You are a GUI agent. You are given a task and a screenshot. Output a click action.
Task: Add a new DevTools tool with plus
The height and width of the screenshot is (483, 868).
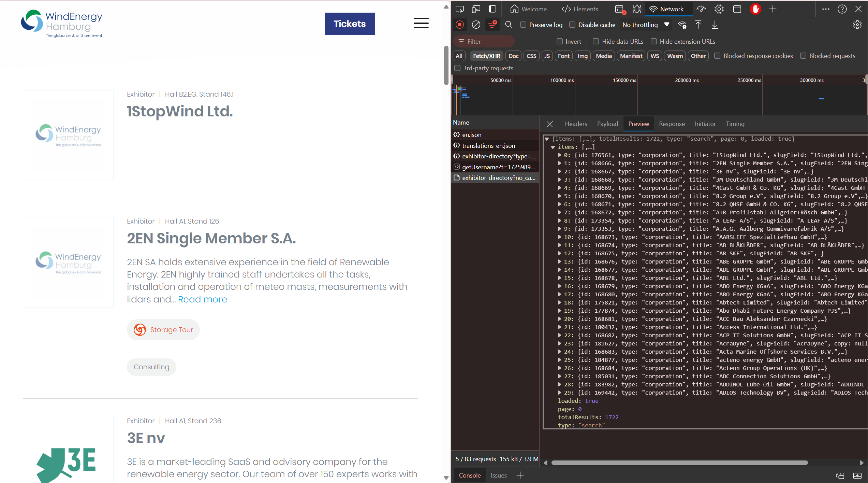point(773,9)
